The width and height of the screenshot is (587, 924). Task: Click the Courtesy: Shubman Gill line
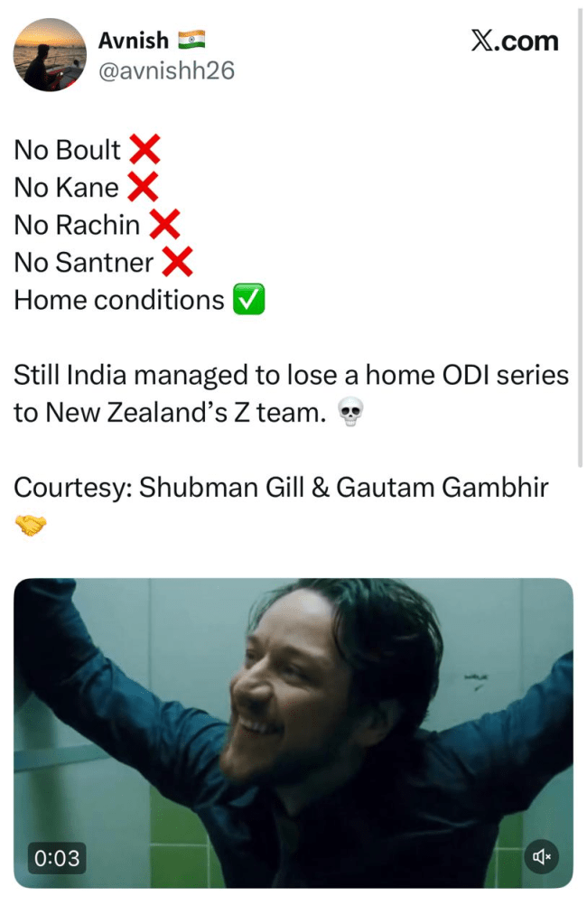[x=281, y=488]
